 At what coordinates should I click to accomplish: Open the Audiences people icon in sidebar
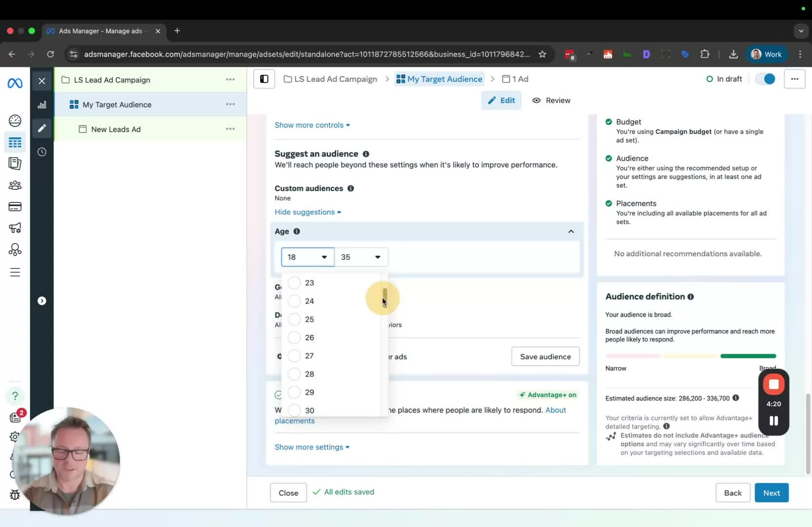tap(15, 185)
